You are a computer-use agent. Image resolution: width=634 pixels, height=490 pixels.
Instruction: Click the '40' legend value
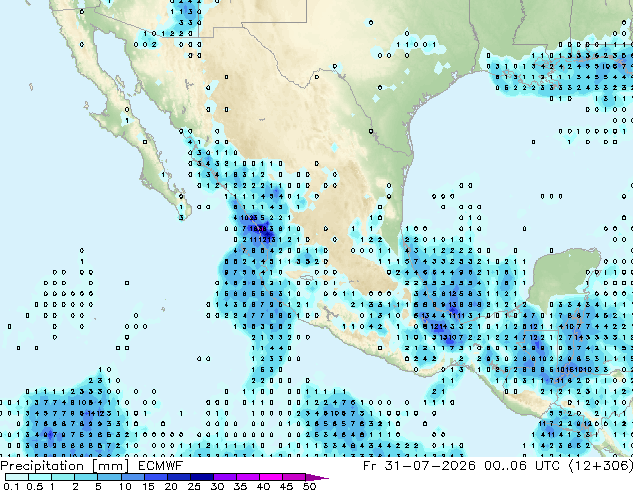tap(263, 486)
